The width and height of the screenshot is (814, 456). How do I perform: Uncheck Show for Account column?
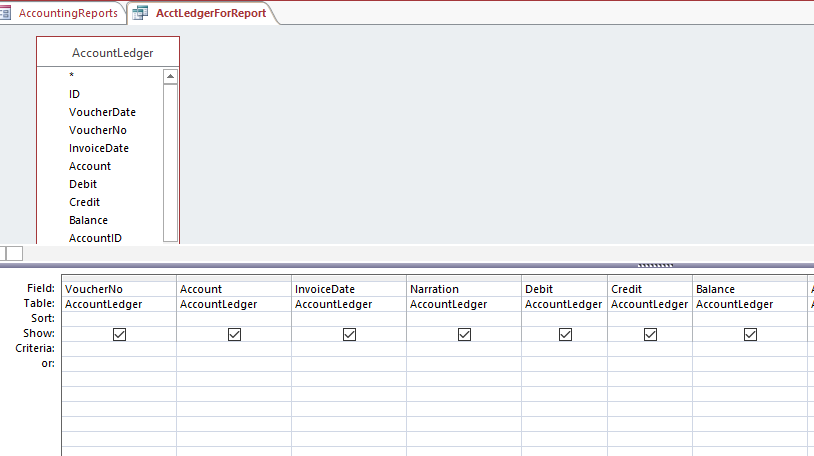click(x=234, y=334)
